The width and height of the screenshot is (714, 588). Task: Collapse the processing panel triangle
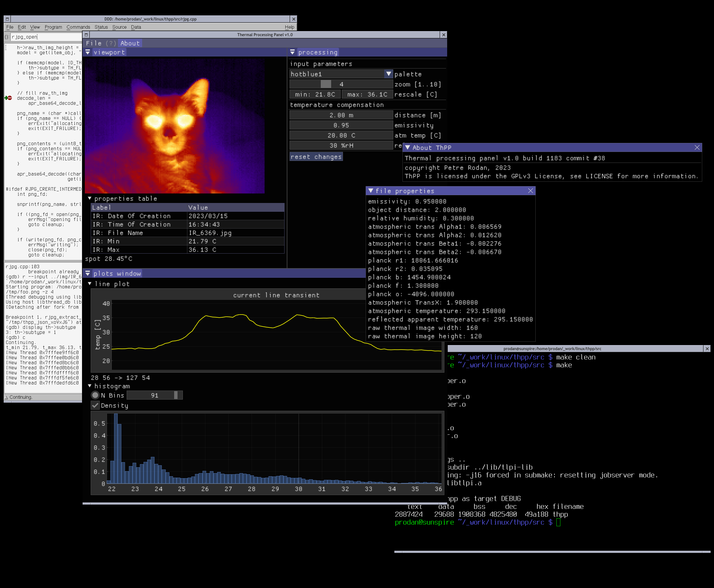pos(292,52)
